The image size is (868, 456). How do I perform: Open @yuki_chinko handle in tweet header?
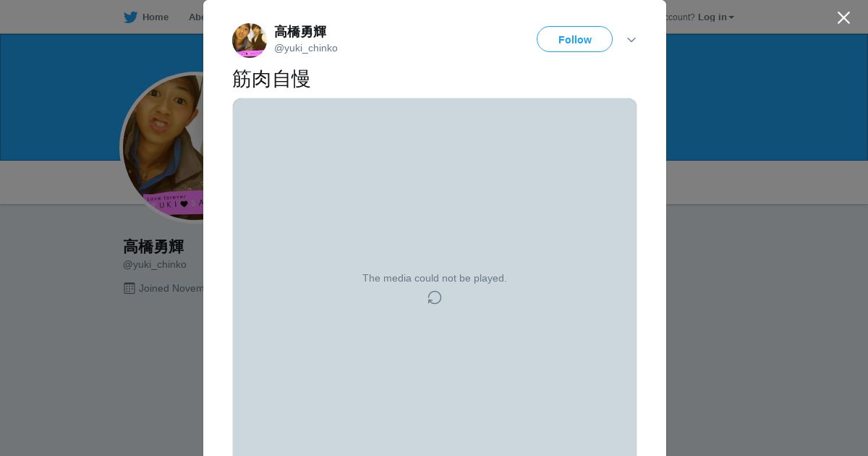coord(306,48)
